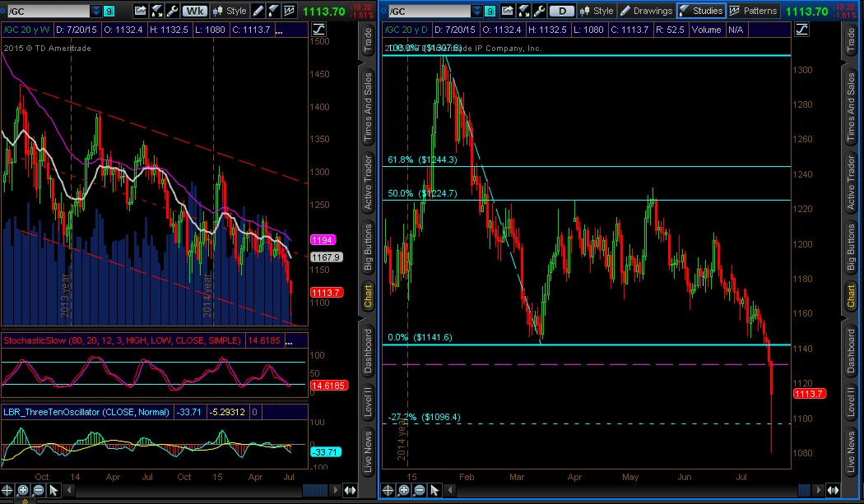The width and height of the screenshot is (864, 504).
Task: Open the Style menu on the right chart
Action: (x=597, y=11)
